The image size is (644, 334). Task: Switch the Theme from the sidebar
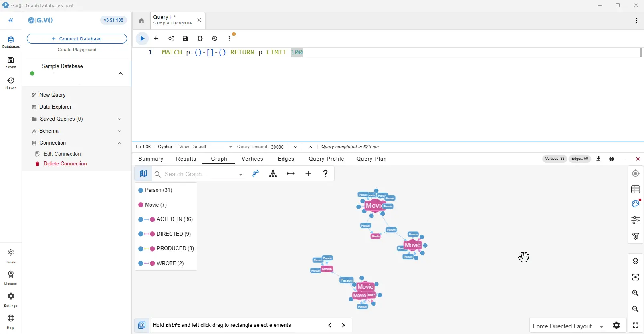pos(11,256)
